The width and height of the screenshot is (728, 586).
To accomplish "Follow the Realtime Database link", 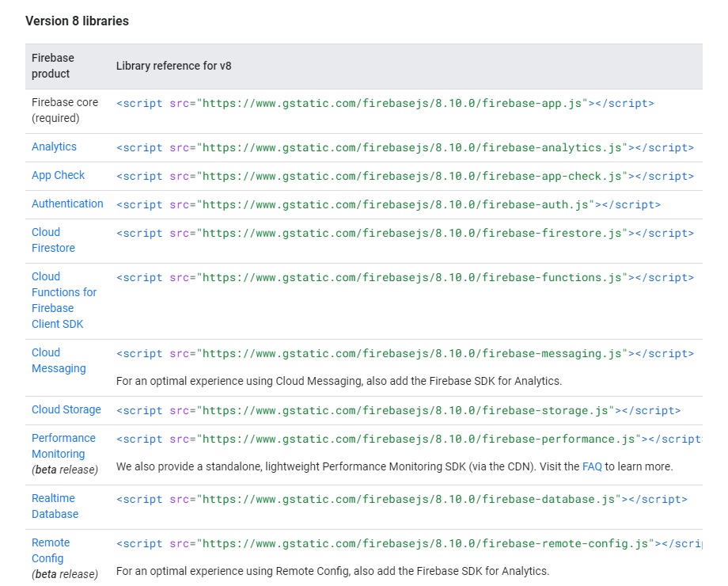I will click(55, 506).
